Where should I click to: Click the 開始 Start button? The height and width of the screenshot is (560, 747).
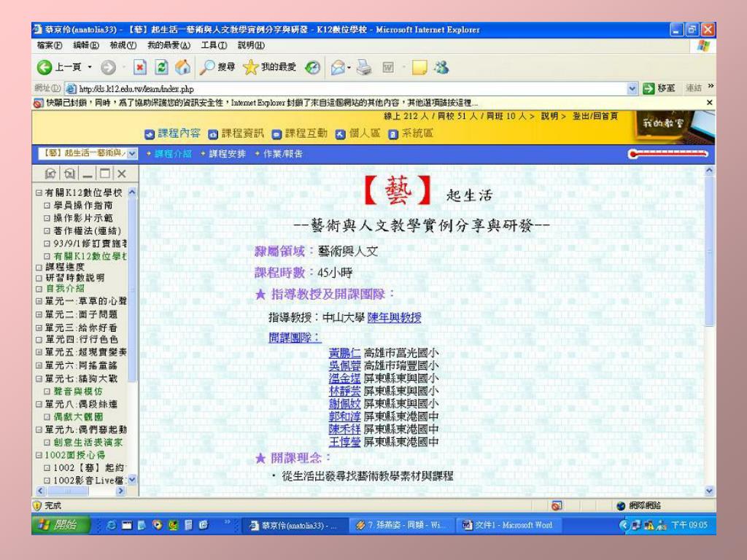[x=61, y=525]
